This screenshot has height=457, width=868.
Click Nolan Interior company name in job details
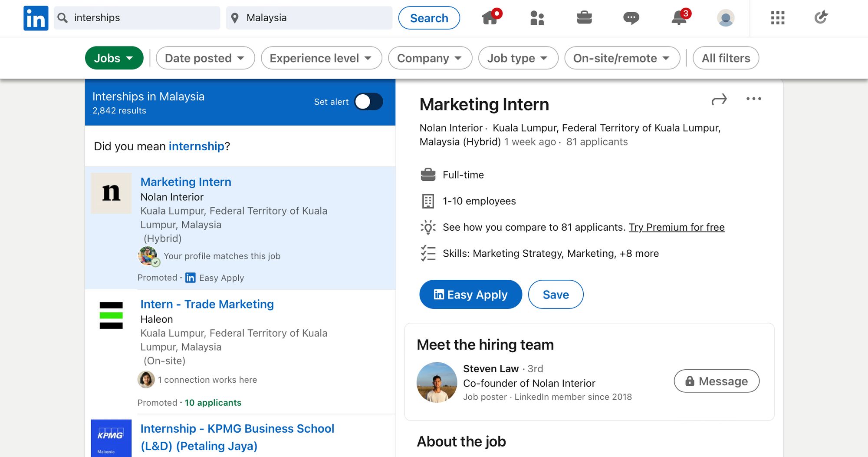[x=451, y=128]
